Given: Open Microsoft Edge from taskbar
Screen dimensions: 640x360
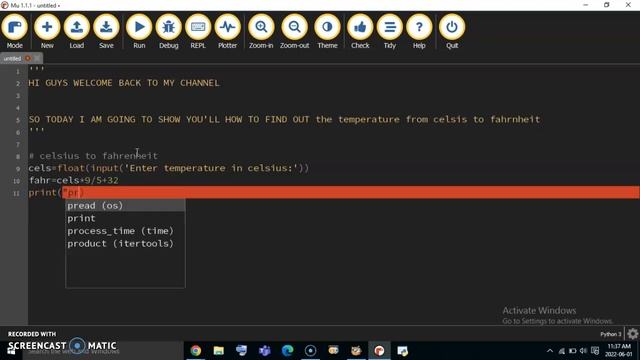Looking at the screenshot, I should pos(287,351).
